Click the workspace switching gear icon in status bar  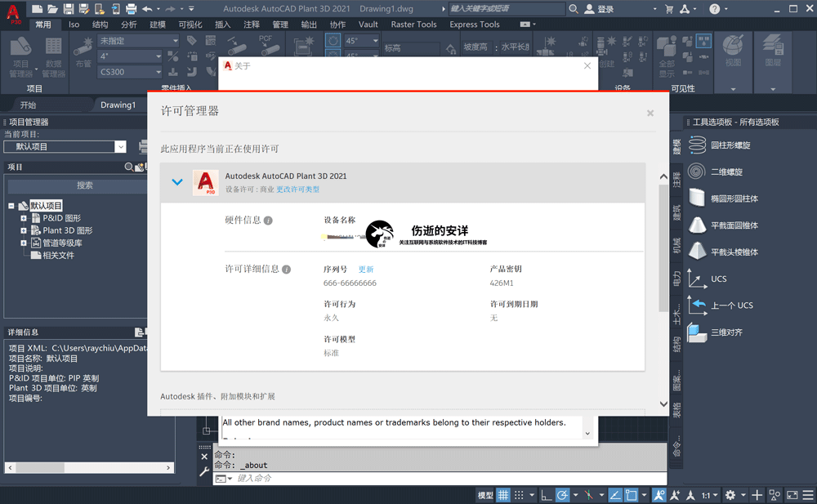click(x=730, y=495)
